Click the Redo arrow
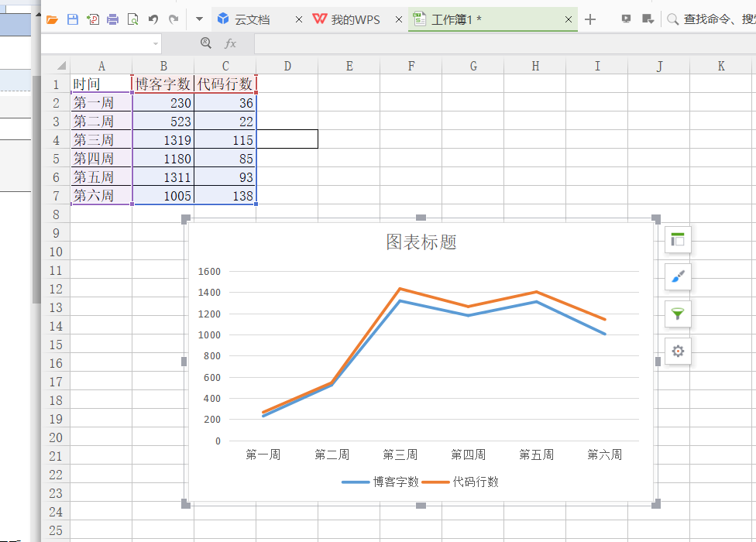This screenshot has width=756, height=542. pos(174,20)
